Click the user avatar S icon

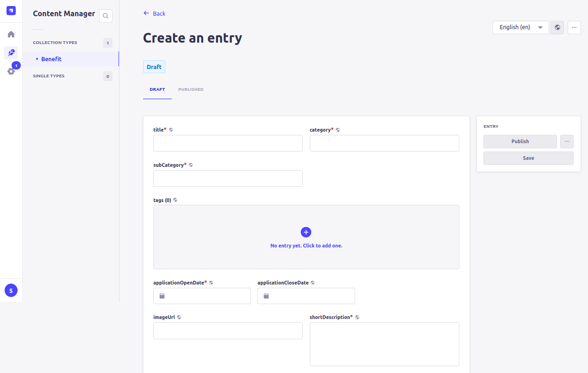click(11, 291)
